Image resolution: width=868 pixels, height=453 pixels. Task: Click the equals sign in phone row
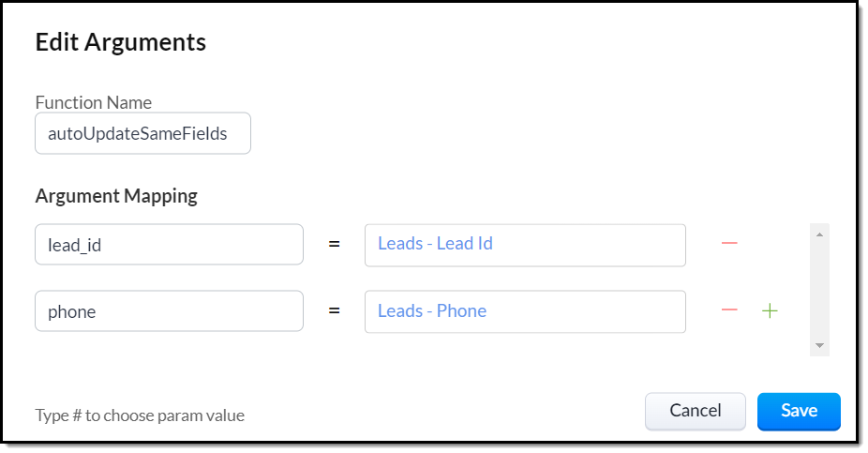point(334,311)
